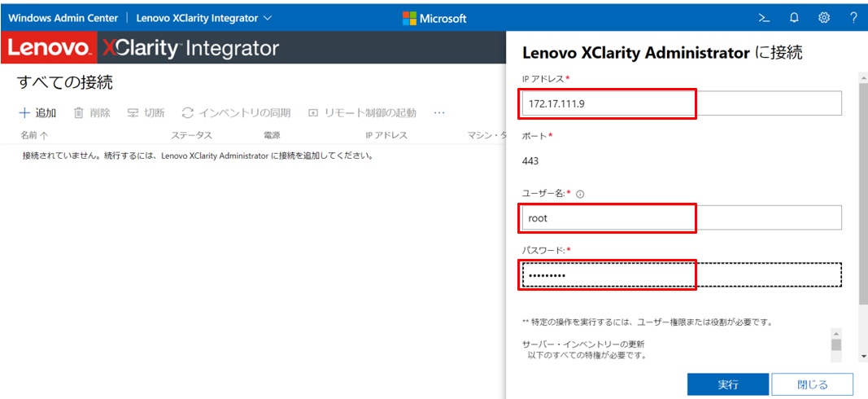The height and width of the screenshot is (399, 868).
Task: Sort by 電源 column header
Action: 273,135
